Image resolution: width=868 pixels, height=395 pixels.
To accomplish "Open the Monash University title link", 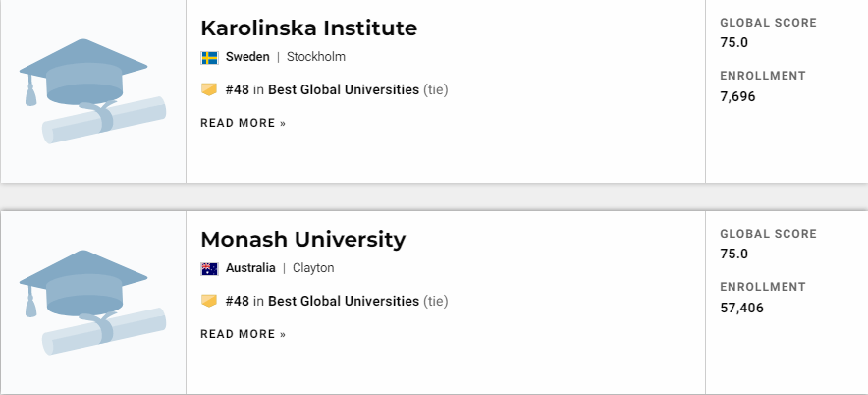I will coord(302,240).
